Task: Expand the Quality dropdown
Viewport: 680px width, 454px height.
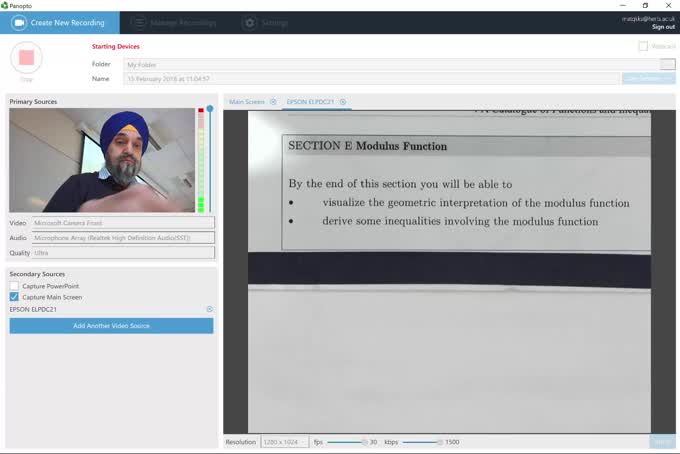Action: coord(123,253)
